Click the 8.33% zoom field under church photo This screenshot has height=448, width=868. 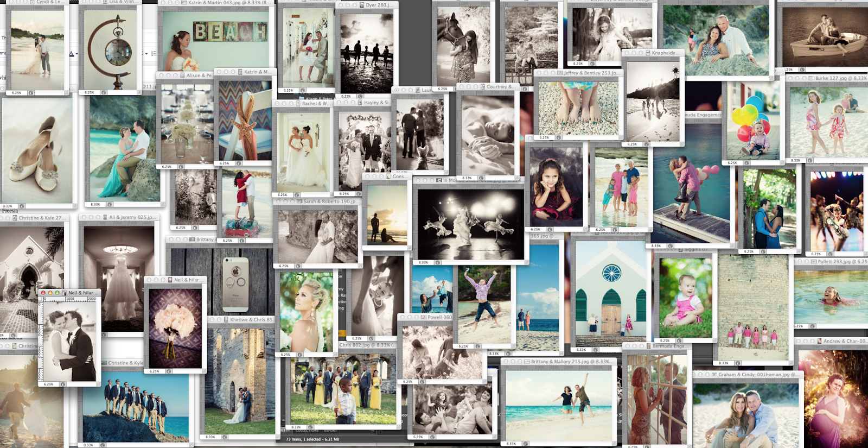[582, 350]
